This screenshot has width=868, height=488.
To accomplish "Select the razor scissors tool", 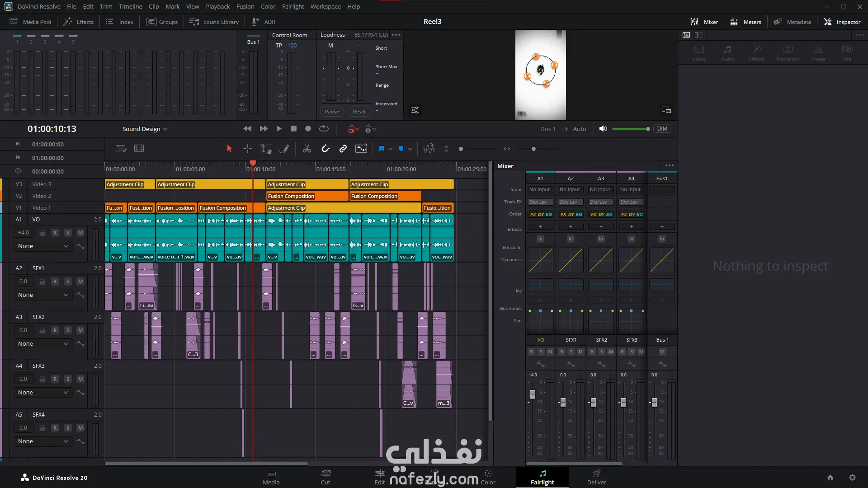I will point(307,149).
